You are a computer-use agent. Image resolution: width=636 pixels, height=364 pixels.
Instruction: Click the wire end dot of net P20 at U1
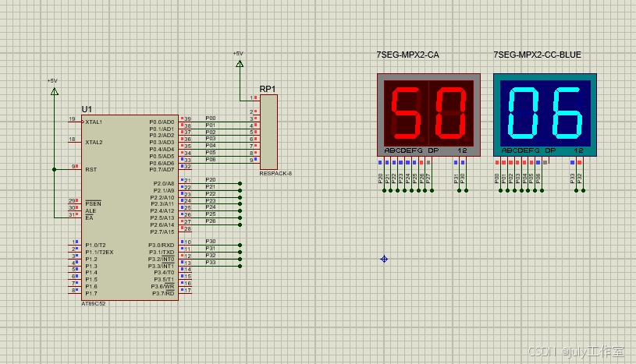[240, 184]
